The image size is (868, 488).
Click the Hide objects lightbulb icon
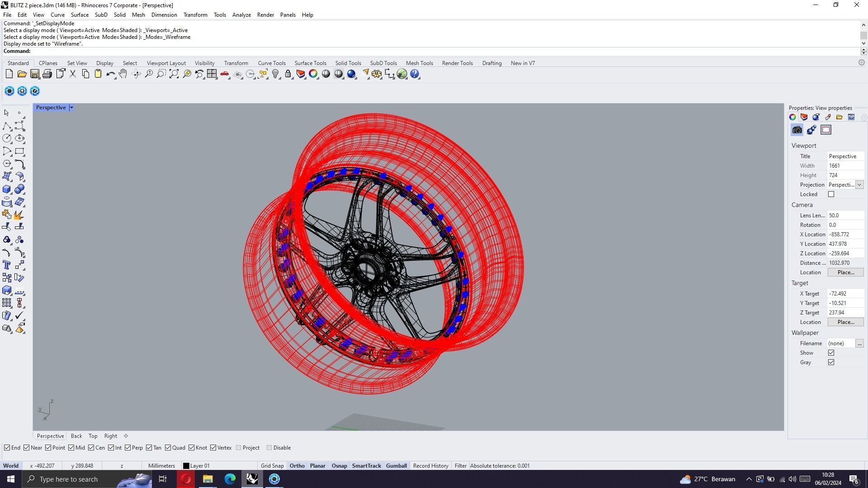click(275, 74)
